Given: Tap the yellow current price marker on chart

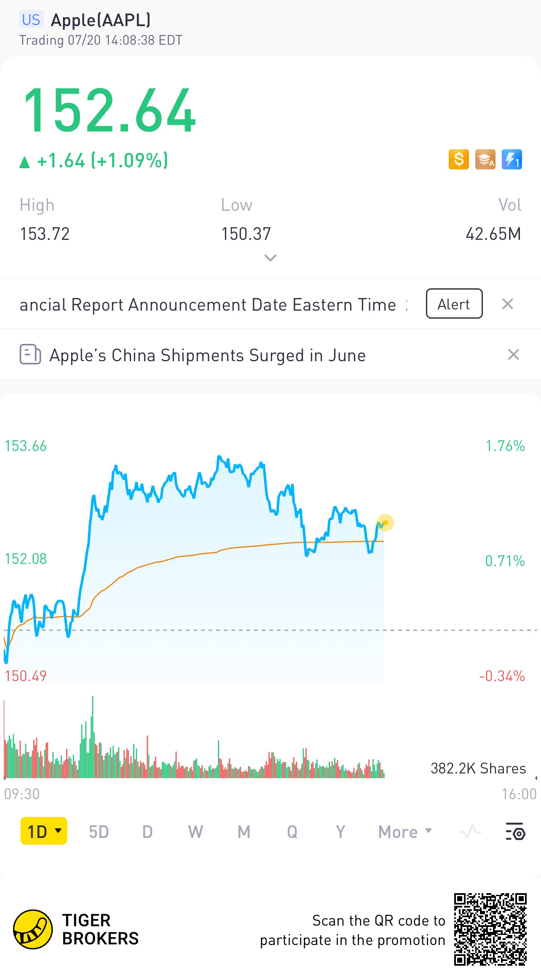Looking at the screenshot, I should click(x=385, y=523).
